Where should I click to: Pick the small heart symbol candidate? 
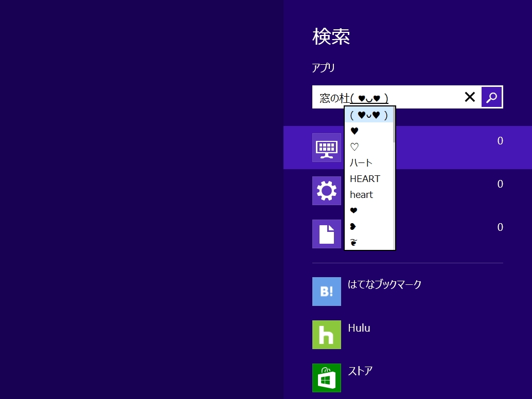[x=353, y=210]
